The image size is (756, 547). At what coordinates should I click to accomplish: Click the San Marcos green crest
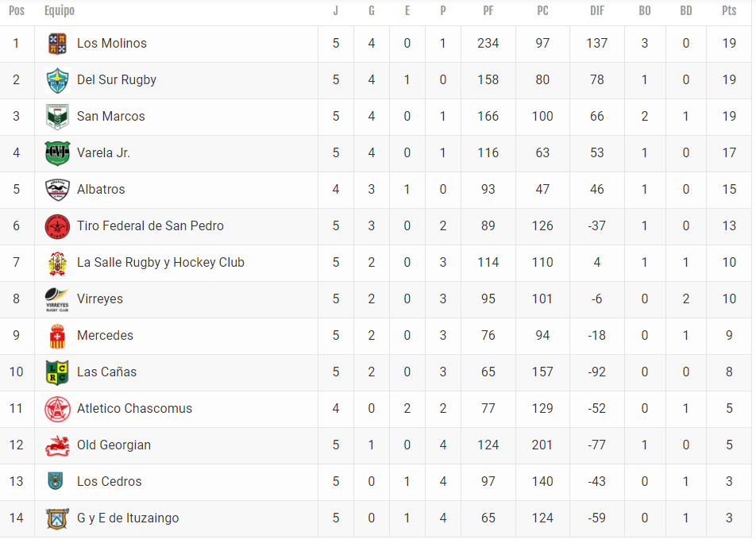tap(57, 117)
